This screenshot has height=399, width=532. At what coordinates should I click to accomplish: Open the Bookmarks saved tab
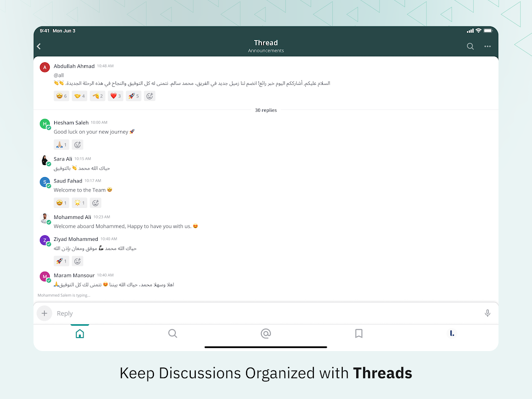(x=359, y=334)
